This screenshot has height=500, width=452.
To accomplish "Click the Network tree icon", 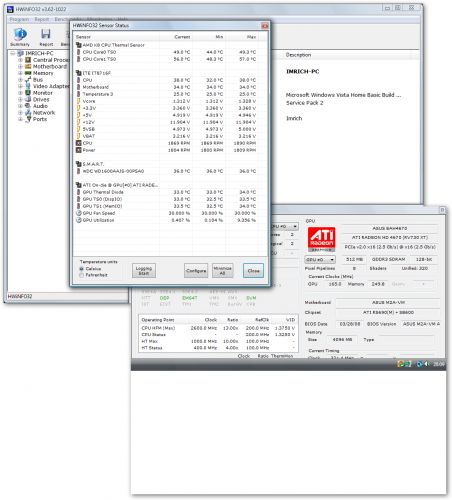I will pos(28,113).
